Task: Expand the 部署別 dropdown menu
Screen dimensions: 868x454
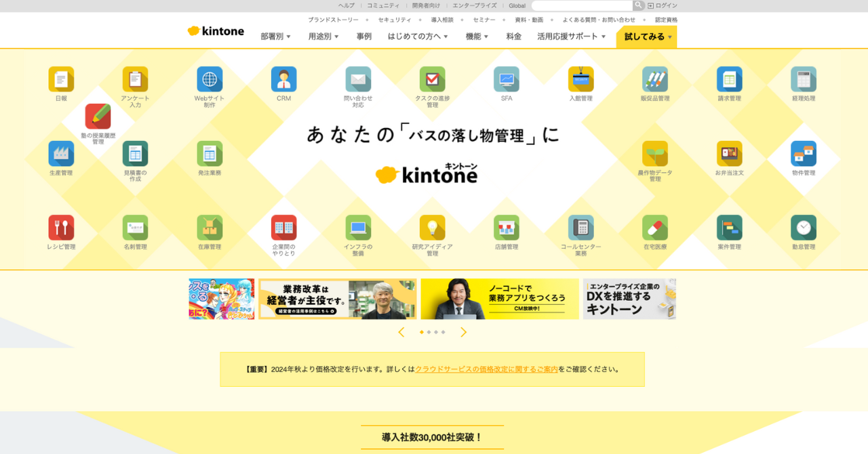Action: [x=275, y=37]
